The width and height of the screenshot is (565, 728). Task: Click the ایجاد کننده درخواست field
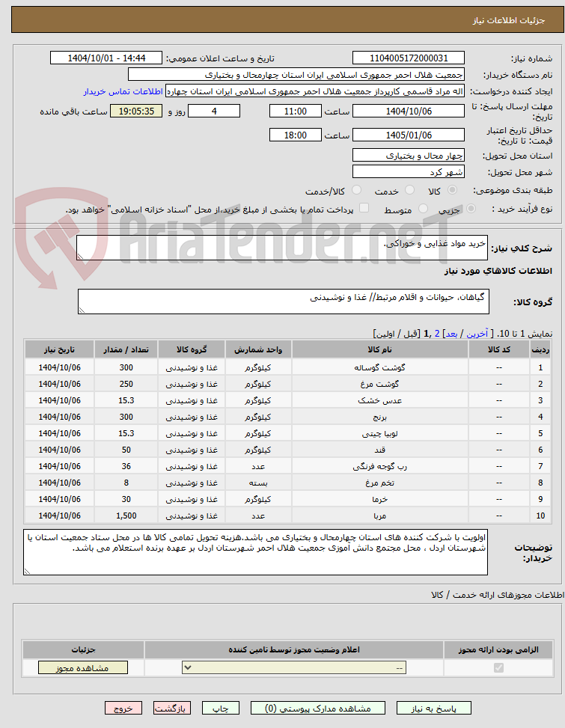315,91
